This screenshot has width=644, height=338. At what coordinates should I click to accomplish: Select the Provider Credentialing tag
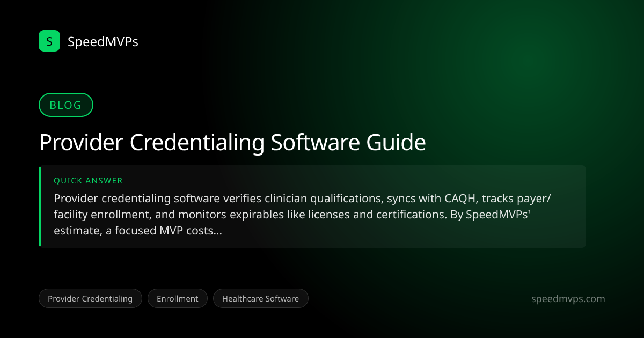pyautogui.click(x=90, y=298)
